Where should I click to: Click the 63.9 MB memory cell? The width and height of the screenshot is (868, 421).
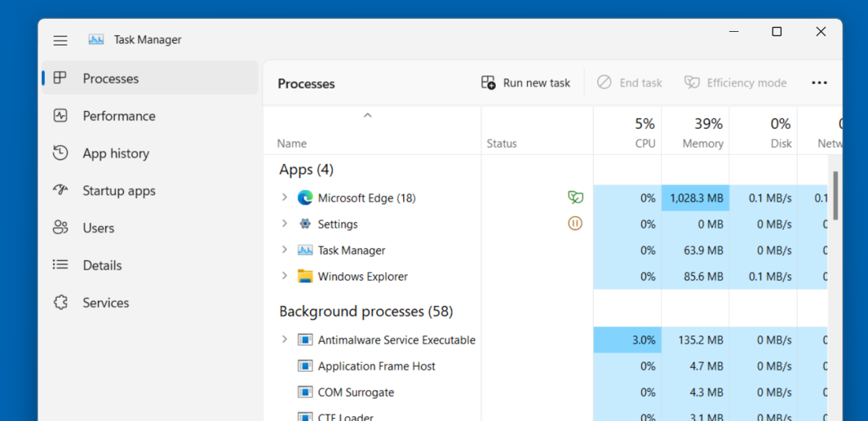pyautogui.click(x=695, y=251)
